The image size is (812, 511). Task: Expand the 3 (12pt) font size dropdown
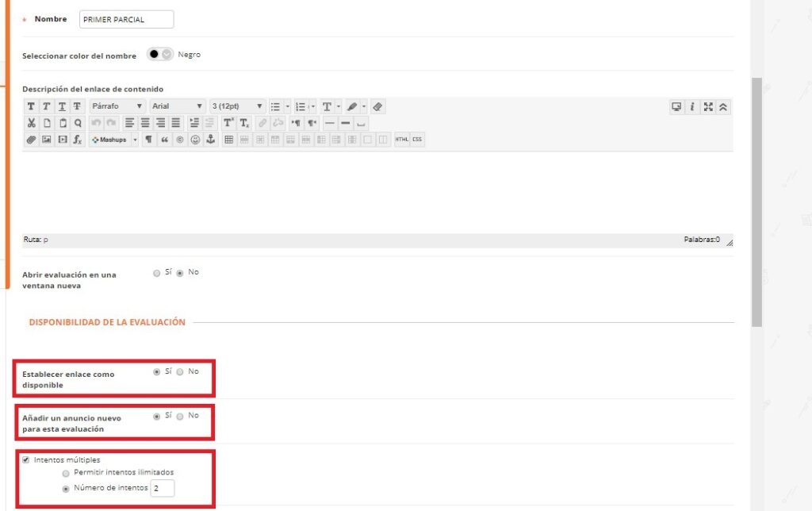pos(237,106)
